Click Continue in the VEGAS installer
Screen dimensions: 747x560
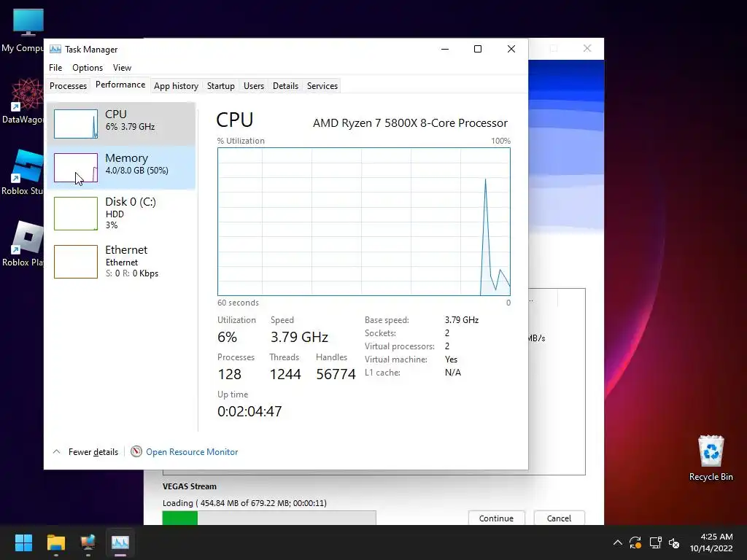[x=496, y=518]
